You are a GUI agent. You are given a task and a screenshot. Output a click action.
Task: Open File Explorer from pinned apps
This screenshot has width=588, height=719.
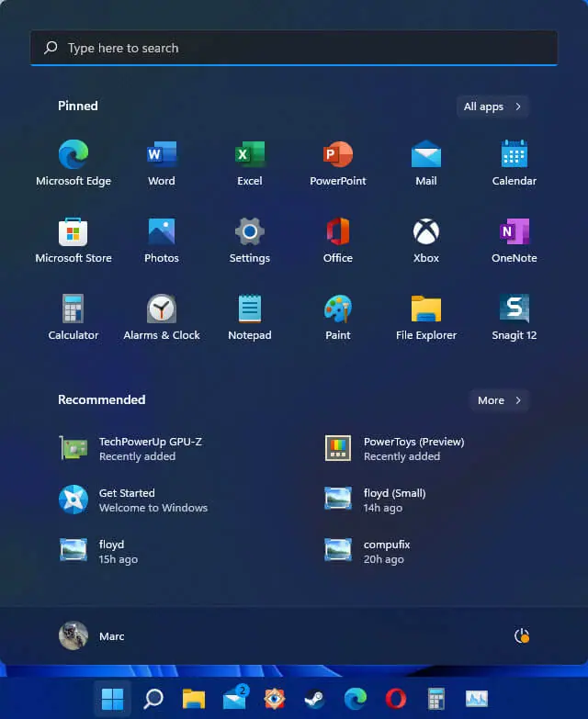(x=426, y=318)
